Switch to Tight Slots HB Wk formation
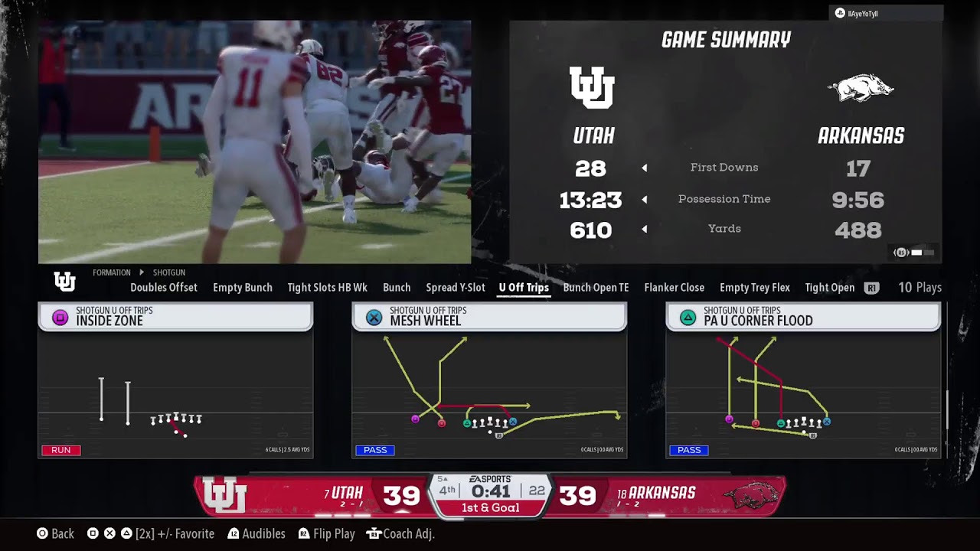The width and height of the screenshot is (980, 551). pyautogui.click(x=327, y=288)
